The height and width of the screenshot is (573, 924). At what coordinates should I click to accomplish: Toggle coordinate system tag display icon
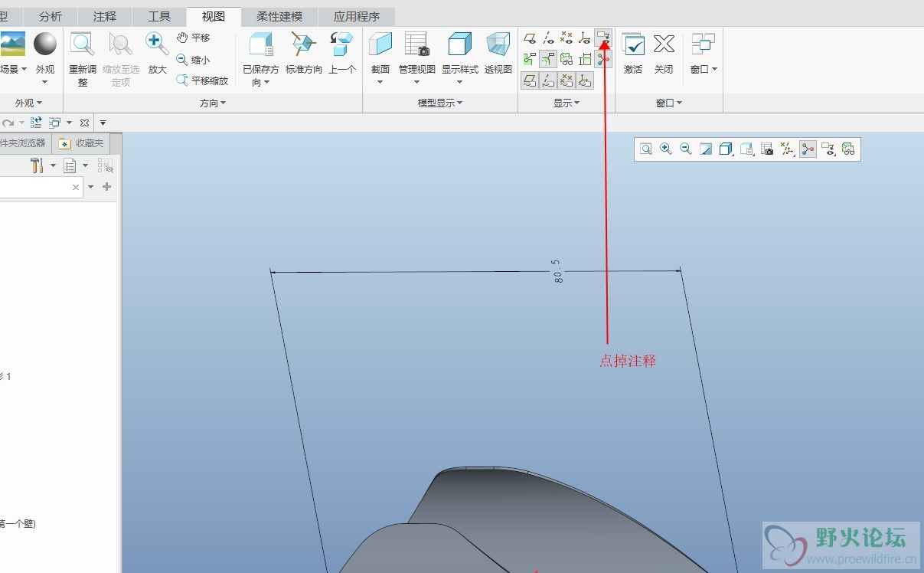click(x=585, y=80)
